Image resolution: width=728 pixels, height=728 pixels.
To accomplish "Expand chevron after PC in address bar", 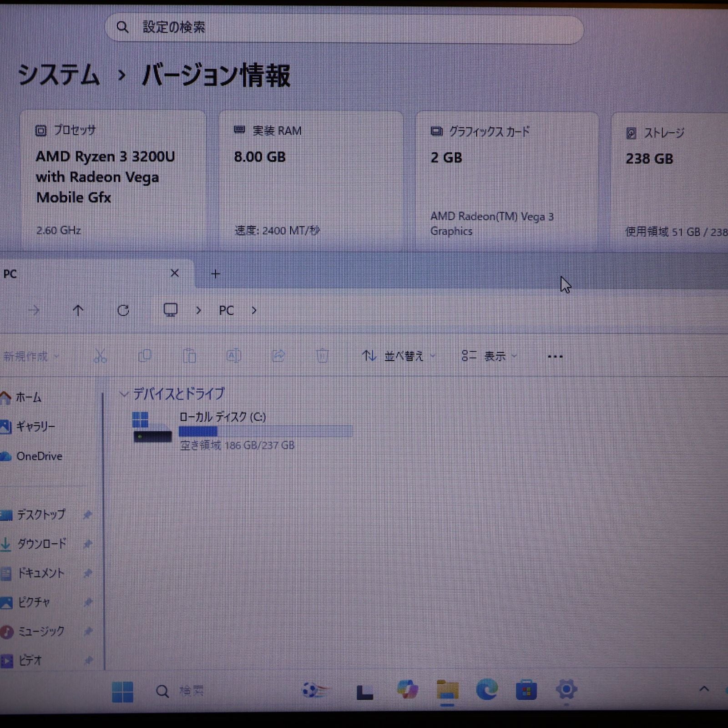I will coord(254,310).
